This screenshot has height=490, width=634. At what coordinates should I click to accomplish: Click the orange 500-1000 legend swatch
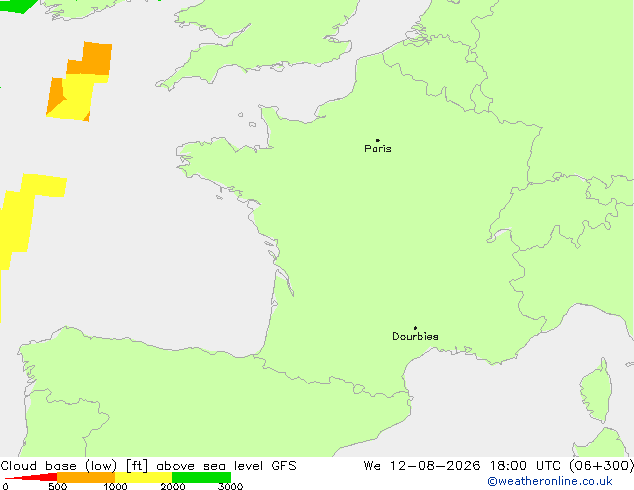(x=86, y=477)
